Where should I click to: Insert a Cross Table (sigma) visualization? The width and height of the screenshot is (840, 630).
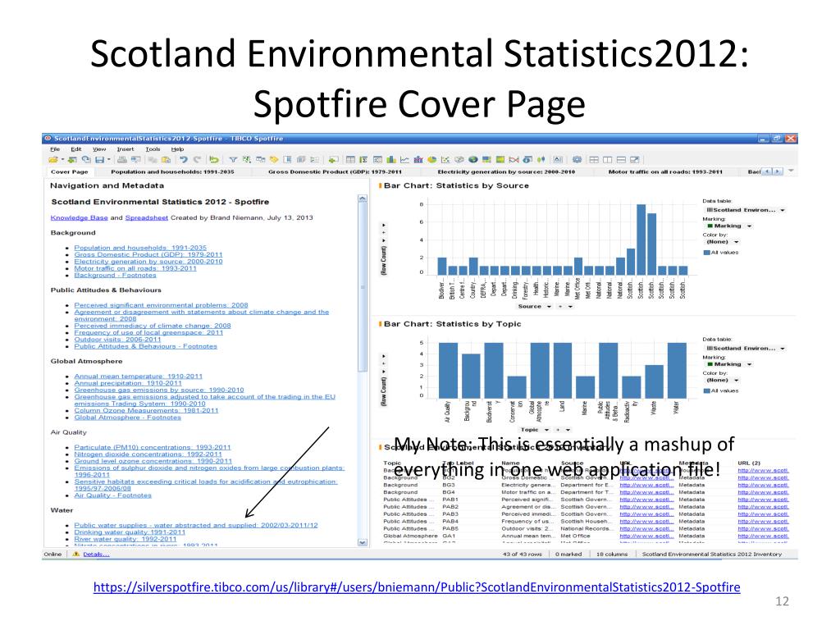point(363,160)
